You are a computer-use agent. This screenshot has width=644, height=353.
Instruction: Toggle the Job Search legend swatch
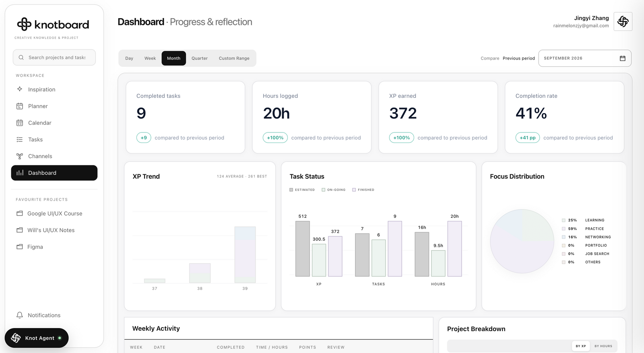pos(563,254)
